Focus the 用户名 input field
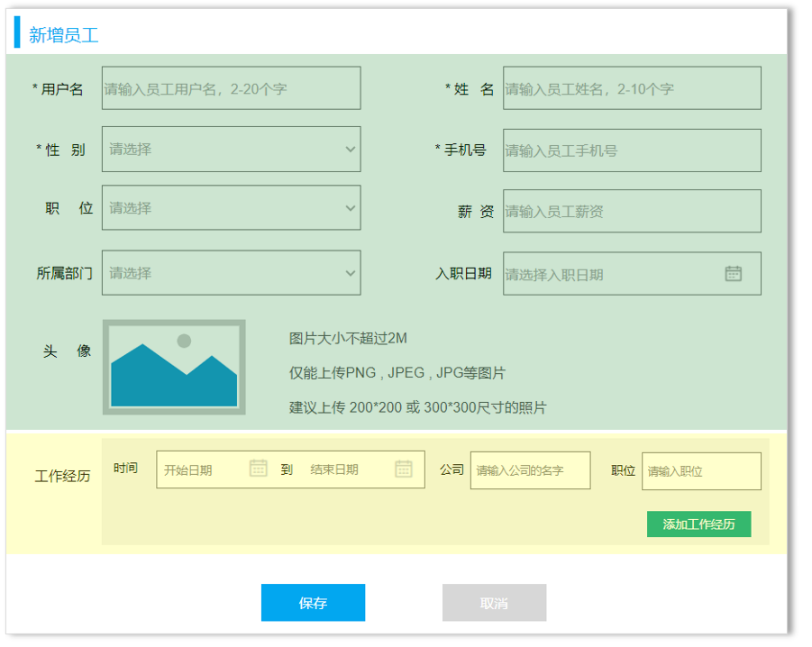 tap(231, 88)
